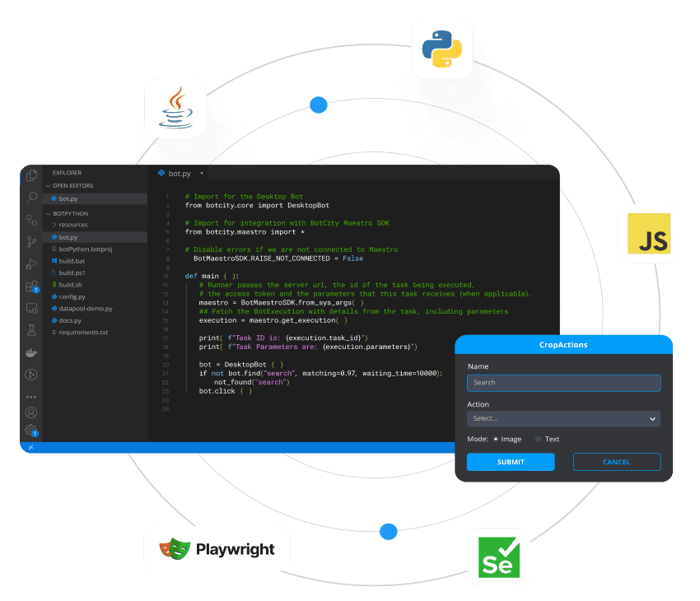
Task: Expand the resources folder
Action: point(72,225)
